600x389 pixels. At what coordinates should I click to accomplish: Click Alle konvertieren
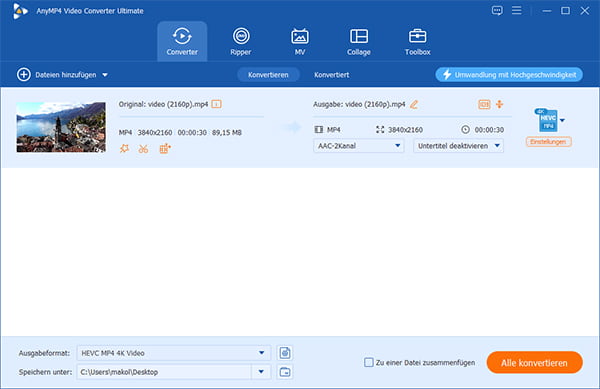click(535, 363)
